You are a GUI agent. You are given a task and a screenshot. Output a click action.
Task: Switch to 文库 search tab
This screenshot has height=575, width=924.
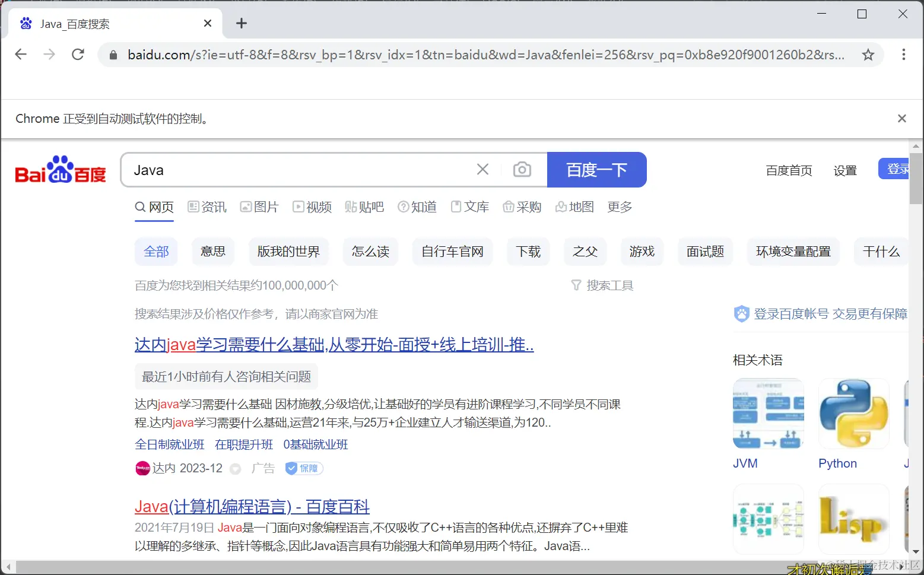[470, 207]
